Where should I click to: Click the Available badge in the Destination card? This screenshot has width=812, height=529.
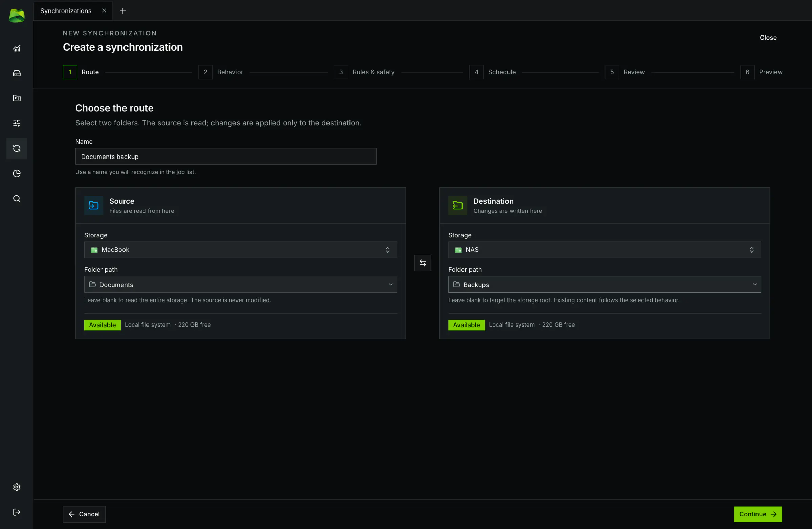click(x=466, y=325)
